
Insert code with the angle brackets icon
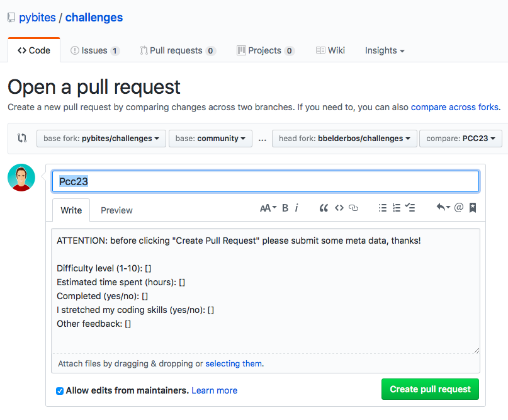(339, 208)
